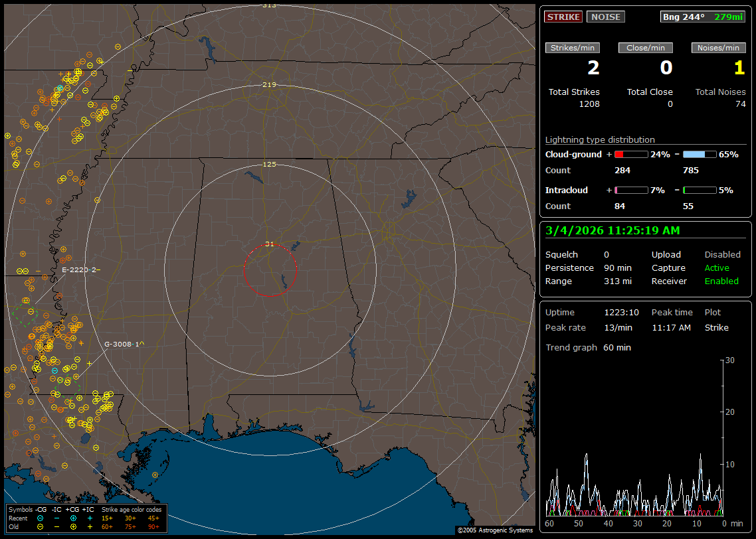The image size is (756, 539).
Task: Toggle the Receiver Enabled status
Action: point(721,281)
